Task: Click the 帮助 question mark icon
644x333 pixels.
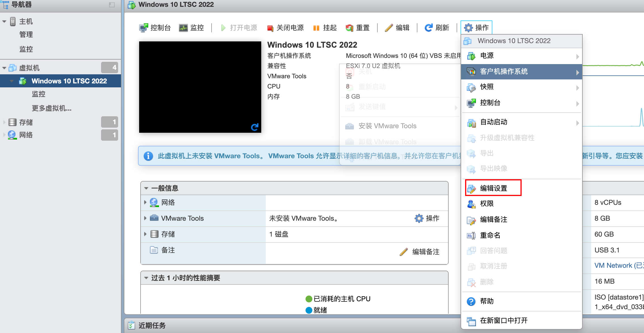Action: [x=471, y=302]
